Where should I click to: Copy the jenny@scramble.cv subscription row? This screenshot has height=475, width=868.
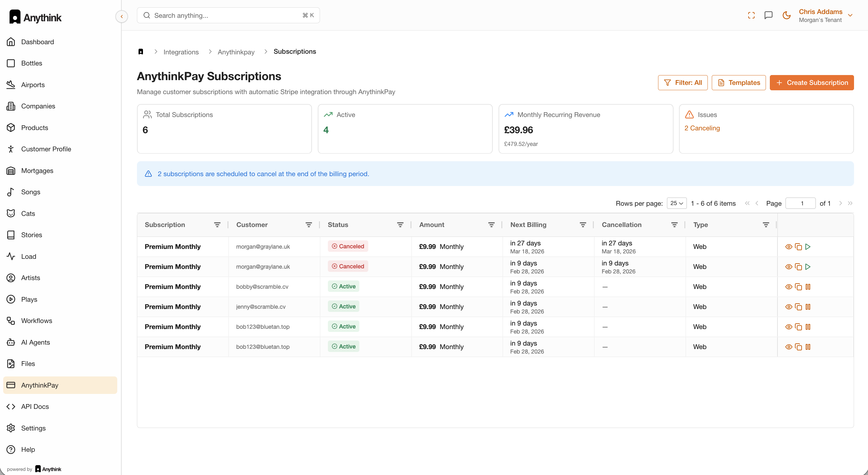click(798, 307)
